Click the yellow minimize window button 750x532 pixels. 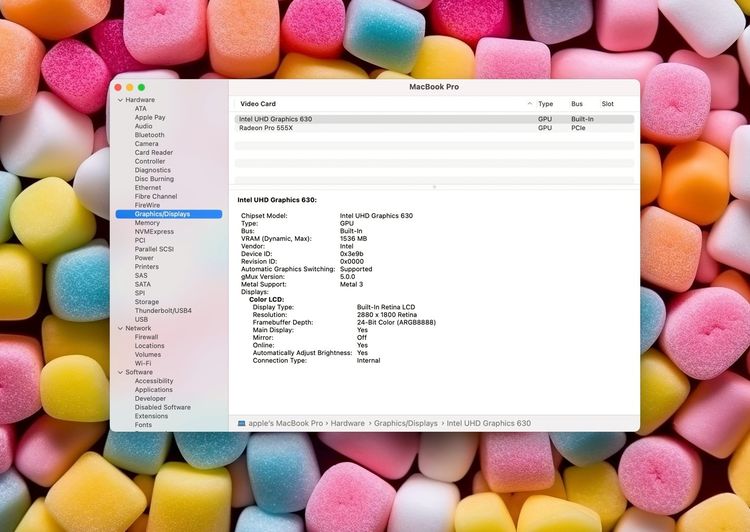tap(130, 88)
